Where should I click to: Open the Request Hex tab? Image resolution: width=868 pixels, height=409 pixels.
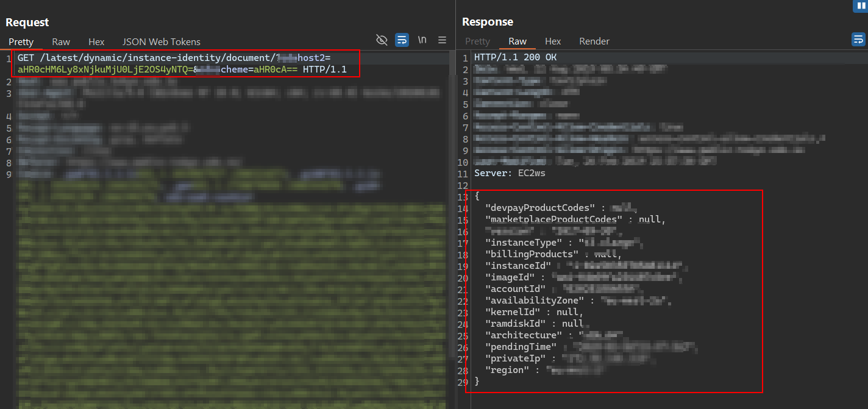pos(96,42)
